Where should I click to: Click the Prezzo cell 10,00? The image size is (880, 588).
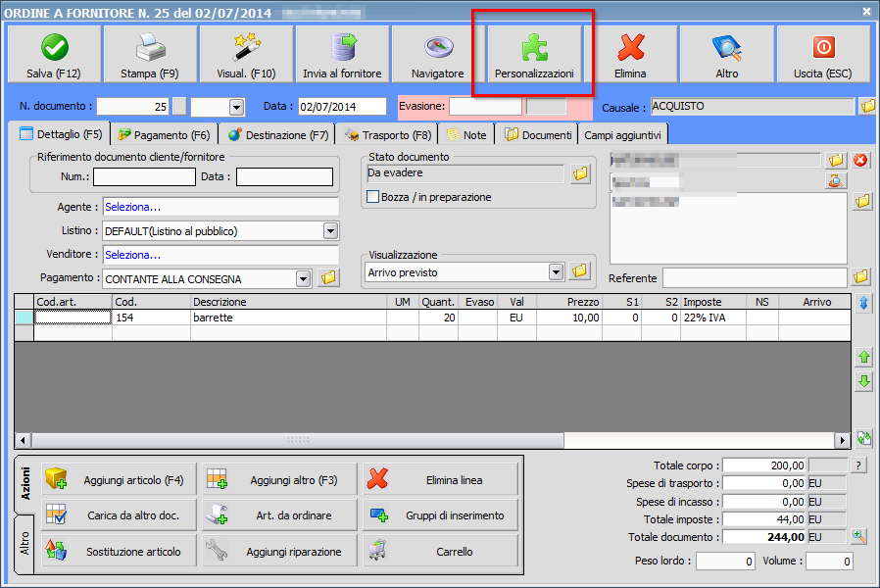[569, 318]
